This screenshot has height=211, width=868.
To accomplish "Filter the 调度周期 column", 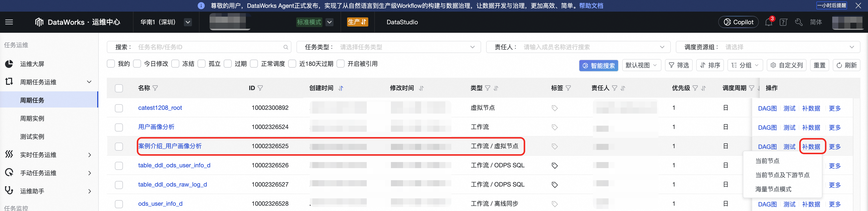I will (752, 88).
